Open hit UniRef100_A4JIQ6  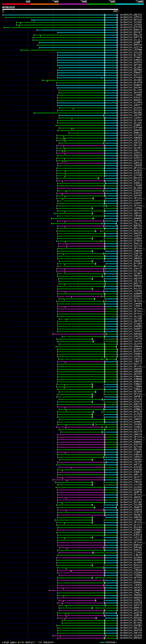131,316
